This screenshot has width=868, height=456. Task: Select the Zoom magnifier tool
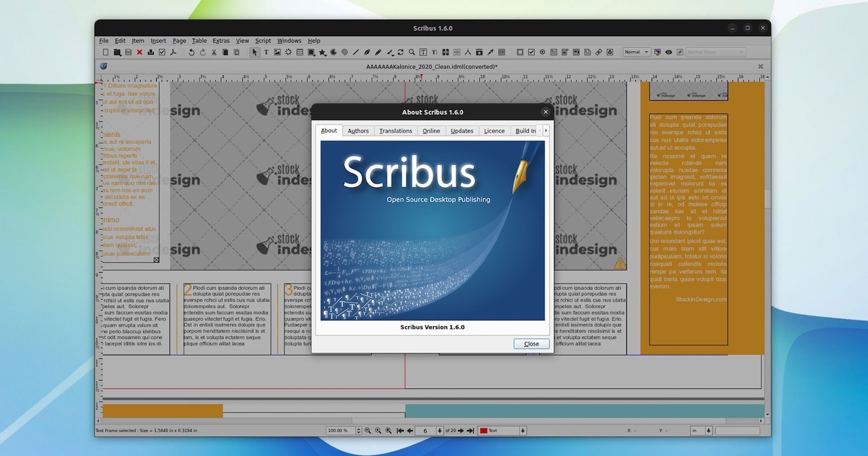pos(412,52)
